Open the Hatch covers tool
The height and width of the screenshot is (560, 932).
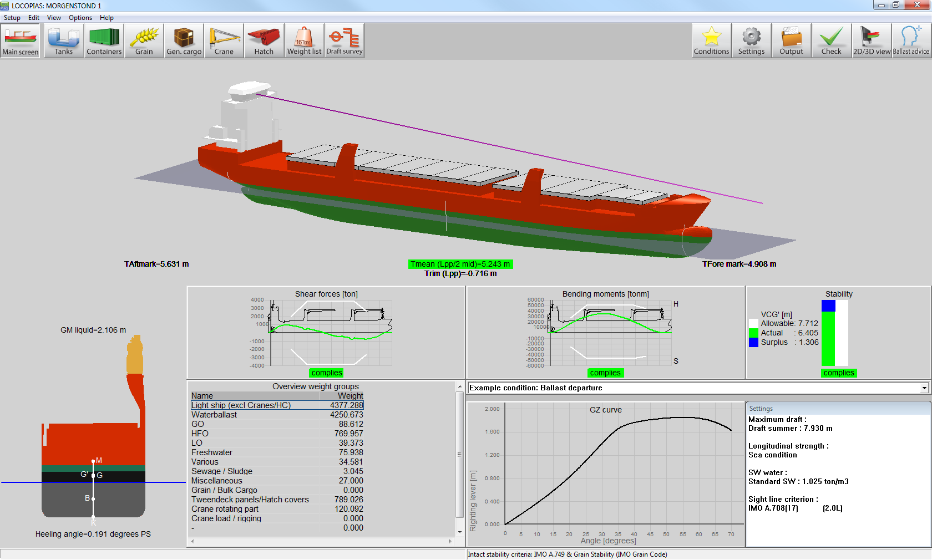point(264,41)
